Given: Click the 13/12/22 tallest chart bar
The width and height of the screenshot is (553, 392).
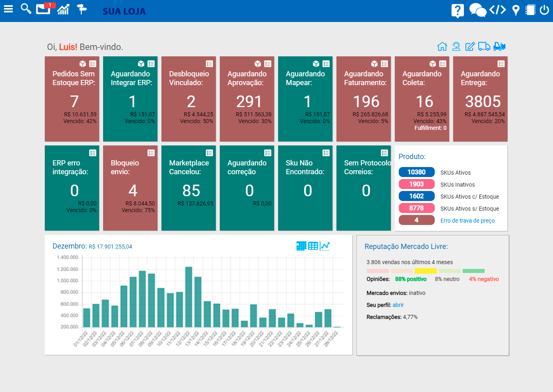Looking at the screenshot, I should (x=189, y=297).
